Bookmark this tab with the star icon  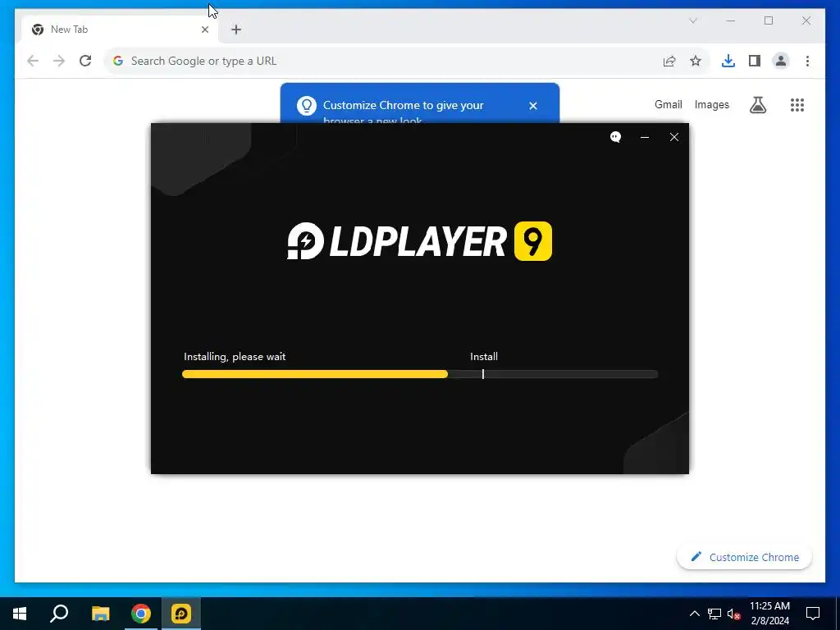pos(696,61)
